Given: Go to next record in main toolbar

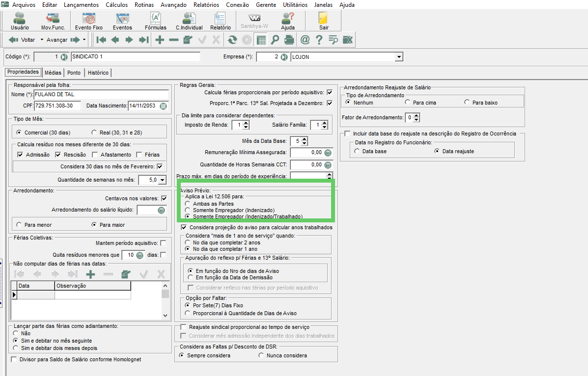Looking at the screenshot, I should [129, 40].
